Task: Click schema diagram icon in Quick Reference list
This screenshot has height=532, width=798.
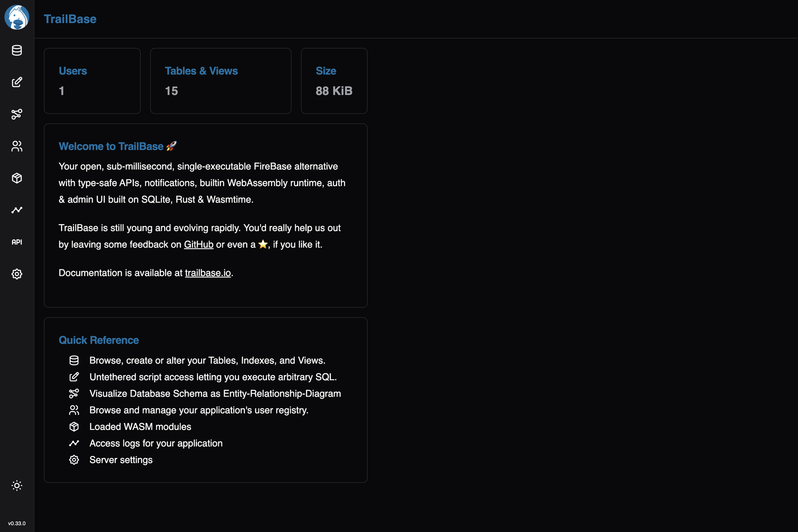Action: (74, 394)
